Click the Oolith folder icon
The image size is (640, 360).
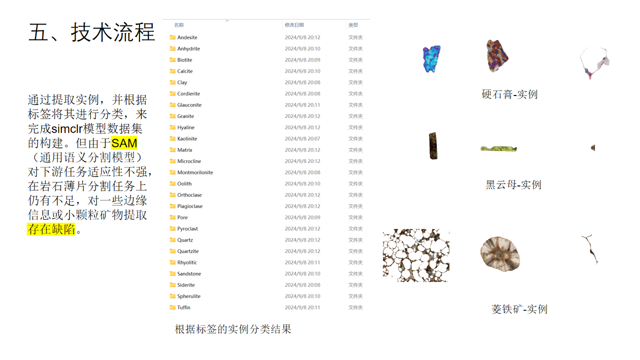(173, 184)
